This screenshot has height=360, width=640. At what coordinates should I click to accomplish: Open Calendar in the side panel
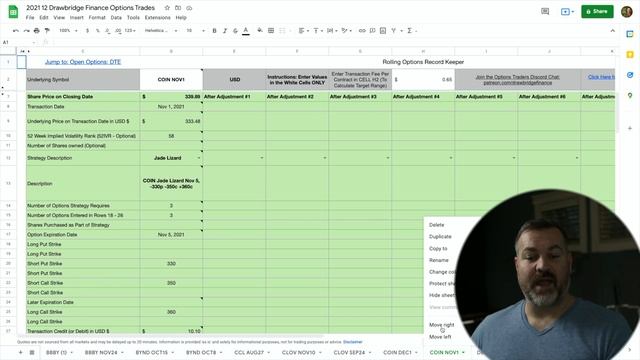[630, 34]
